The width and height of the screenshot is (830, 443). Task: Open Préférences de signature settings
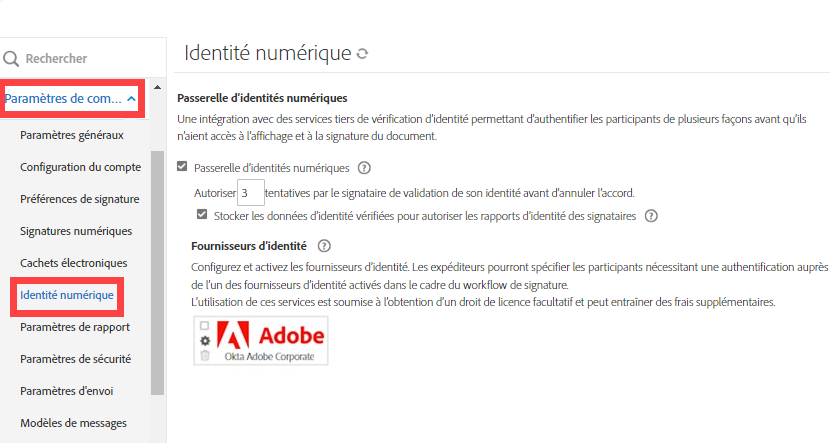[x=80, y=199]
